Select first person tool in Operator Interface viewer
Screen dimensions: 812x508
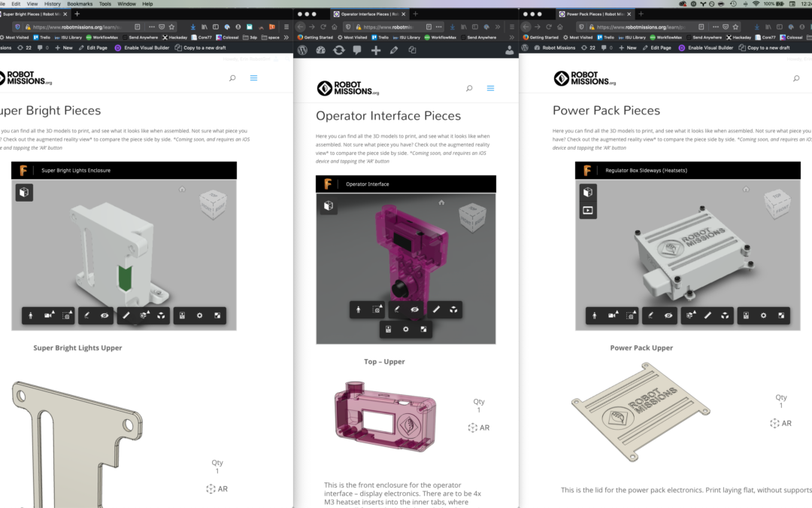[359, 309]
